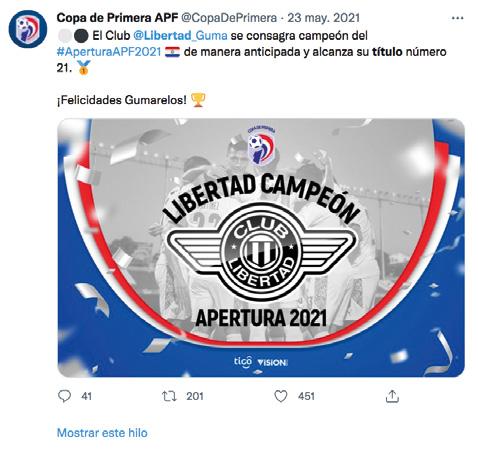Click the Copa de Primera APF display name
The height and width of the screenshot is (451, 478).
pos(117,18)
